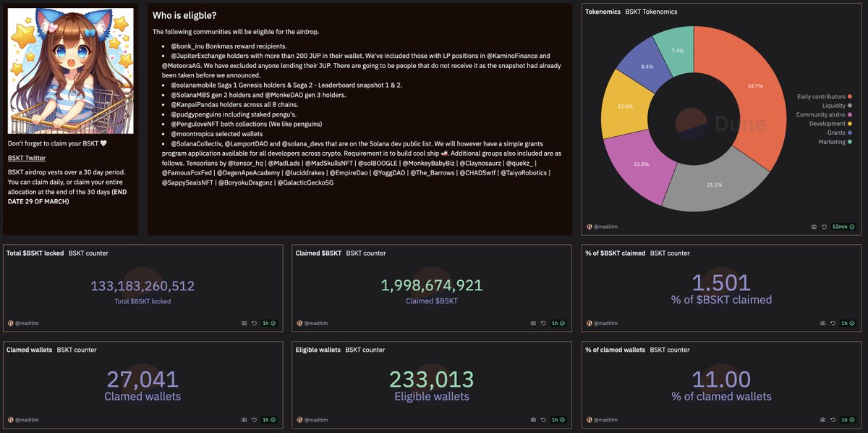Viewport: 868px width, 433px height.
Task: Click camera icon on Total $BSKT locked card
Action: click(244, 323)
